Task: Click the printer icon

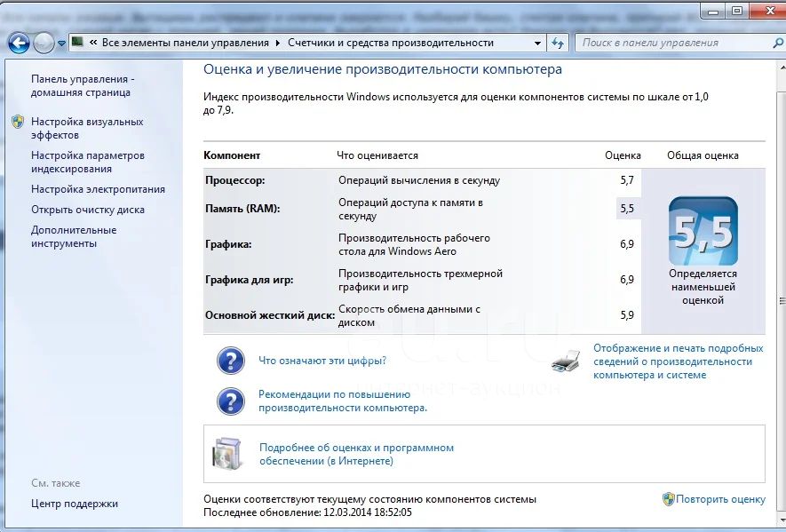Action: [x=567, y=361]
